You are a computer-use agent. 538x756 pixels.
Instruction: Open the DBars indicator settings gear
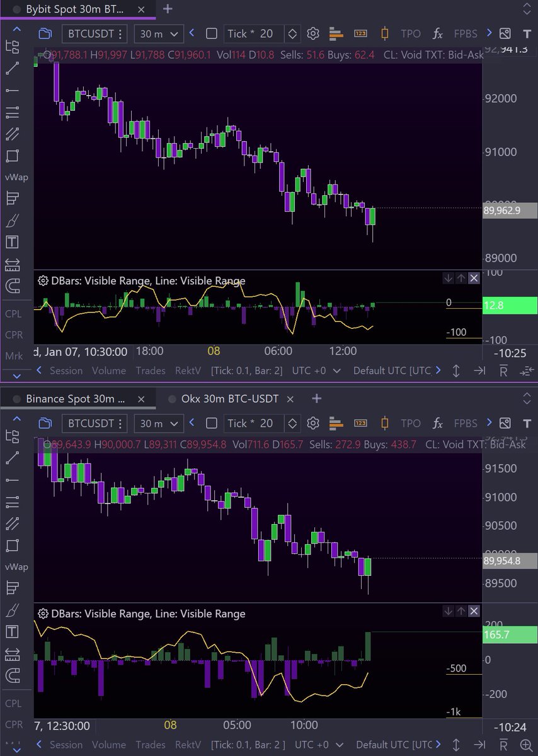pyautogui.click(x=43, y=280)
